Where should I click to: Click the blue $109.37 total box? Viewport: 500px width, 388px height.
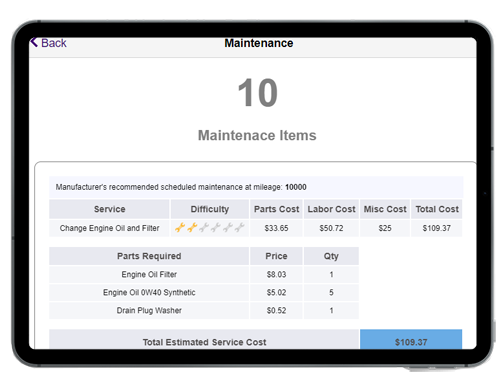pyautogui.click(x=411, y=339)
